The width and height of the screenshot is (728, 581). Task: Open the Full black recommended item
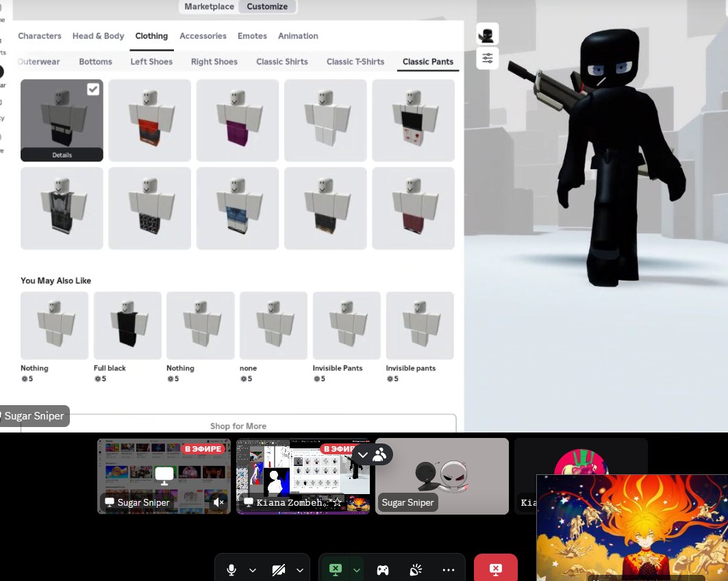[127, 326]
